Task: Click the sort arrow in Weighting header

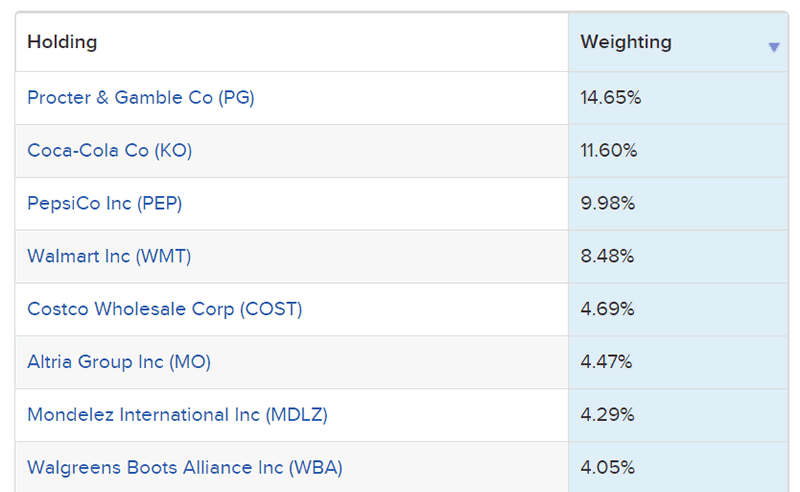Action: pos(773,47)
